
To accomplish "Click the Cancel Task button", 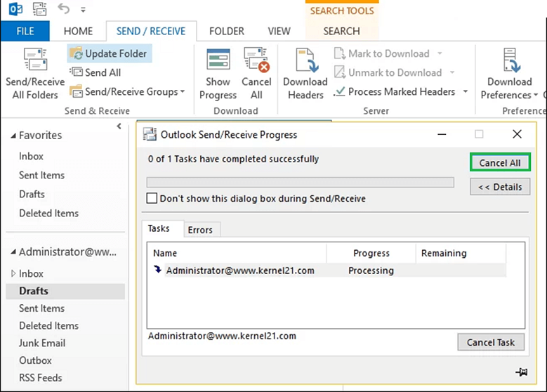I will (491, 342).
